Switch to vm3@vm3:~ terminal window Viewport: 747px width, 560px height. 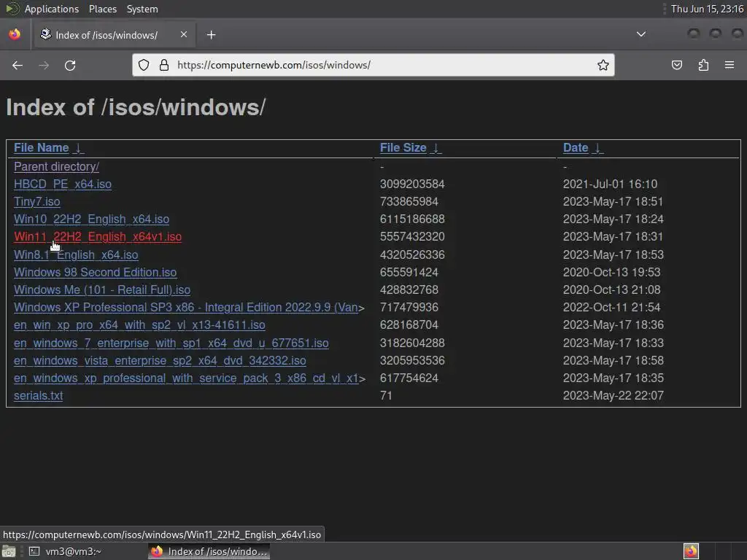coord(65,551)
